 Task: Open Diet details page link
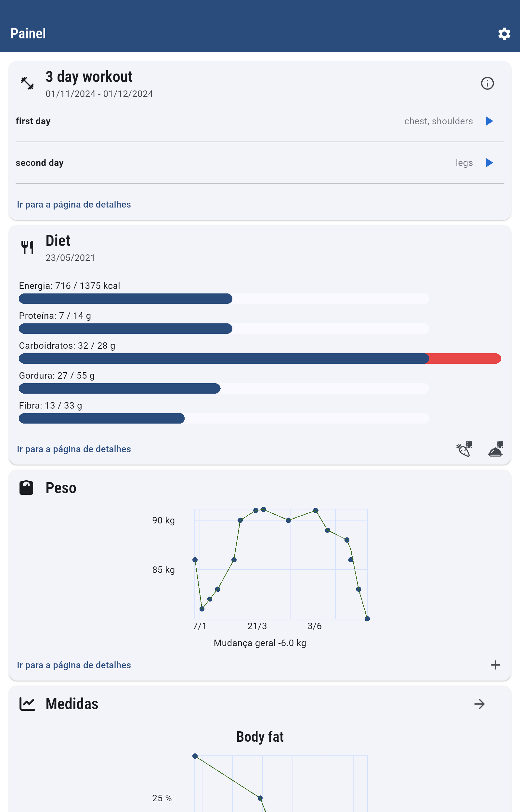(x=74, y=449)
